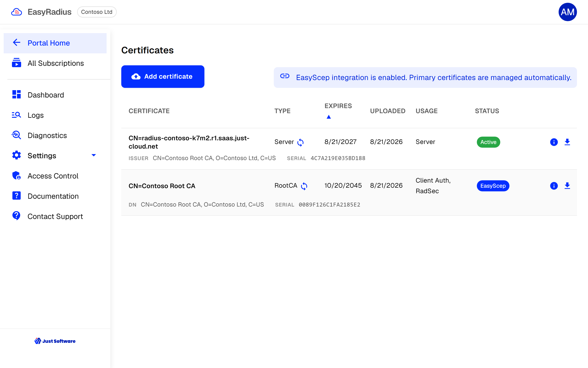Screen dimensions: 588x368
Task: Download the Contoso Root CA certificate
Action: tap(567, 186)
